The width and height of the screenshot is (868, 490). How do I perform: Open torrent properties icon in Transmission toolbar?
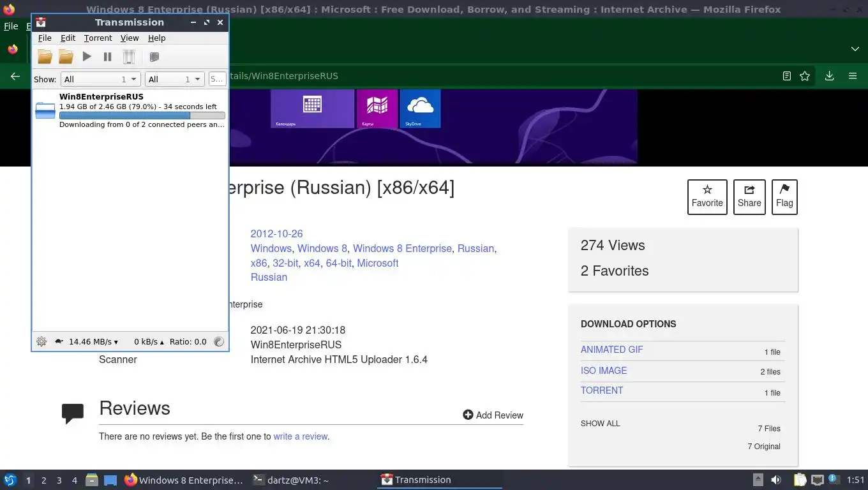click(154, 57)
